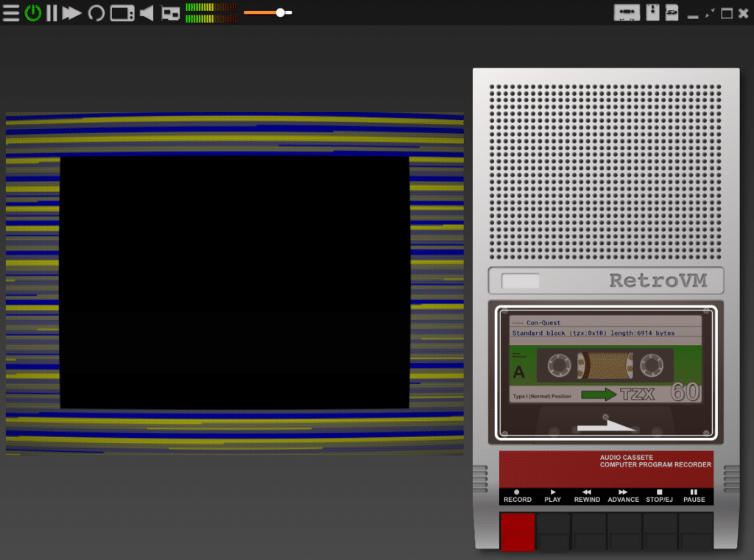Open the floppy disk panel icon
Image resolution: width=754 pixels, height=560 pixels.
point(652,12)
